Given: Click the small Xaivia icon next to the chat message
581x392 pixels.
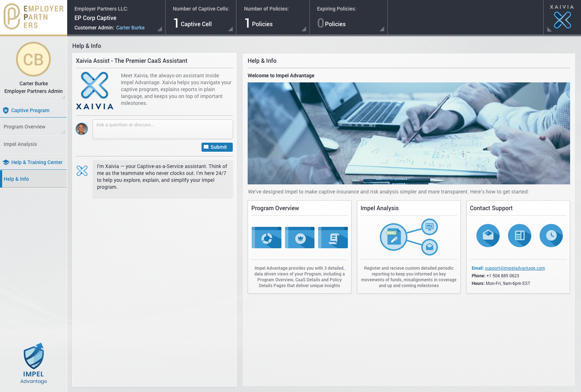Looking at the screenshot, I should (82, 171).
